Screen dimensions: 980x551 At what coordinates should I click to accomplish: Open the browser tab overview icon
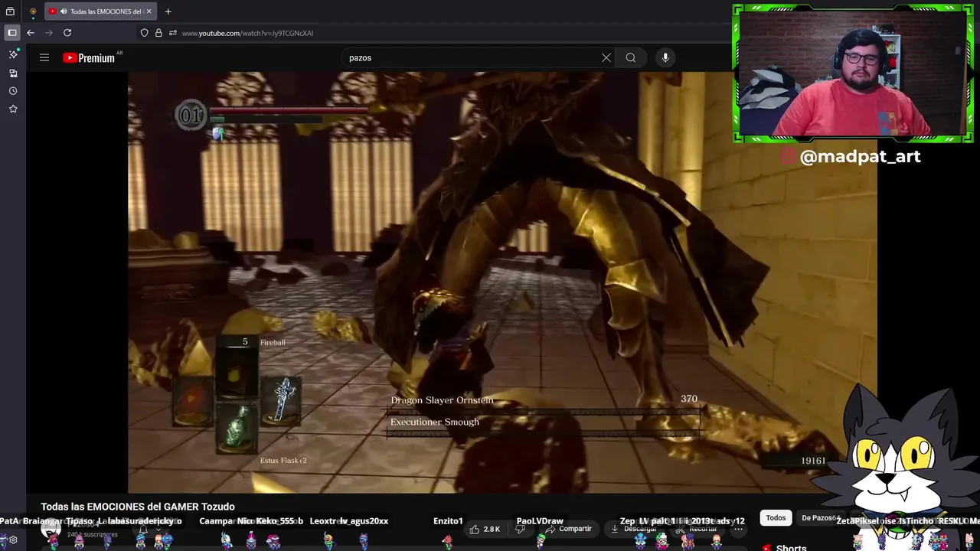(11, 11)
